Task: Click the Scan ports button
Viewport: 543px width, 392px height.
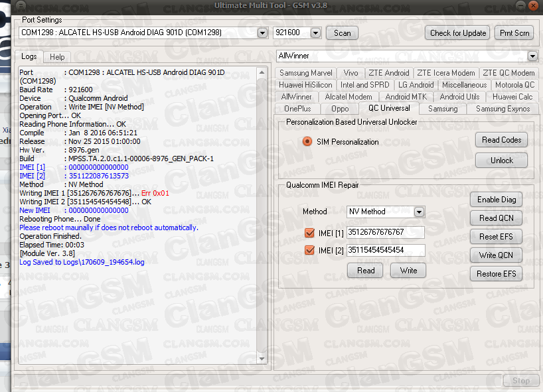Action: [x=342, y=33]
